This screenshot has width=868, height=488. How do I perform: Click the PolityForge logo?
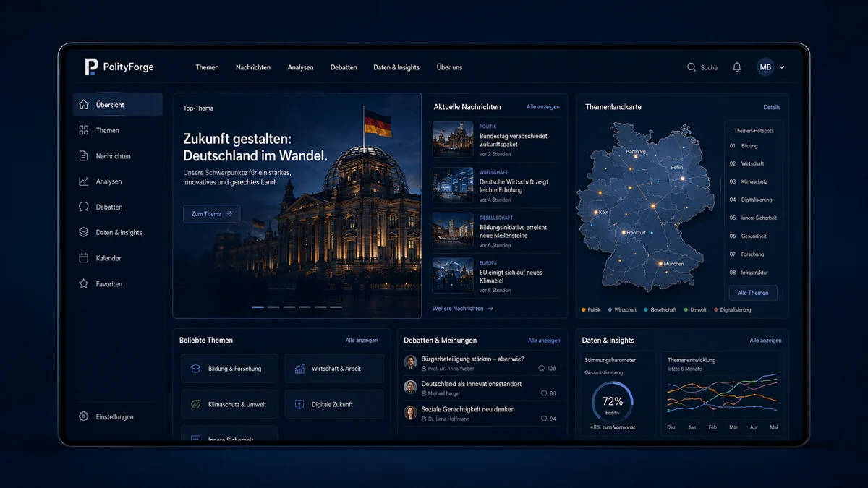pyautogui.click(x=119, y=67)
